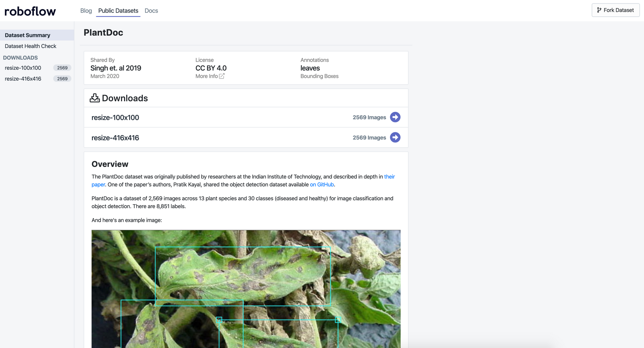This screenshot has width=644, height=348.
Task: Select resize-416x416 under DOWNLOADS sidebar
Action: [x=23, y=78]
